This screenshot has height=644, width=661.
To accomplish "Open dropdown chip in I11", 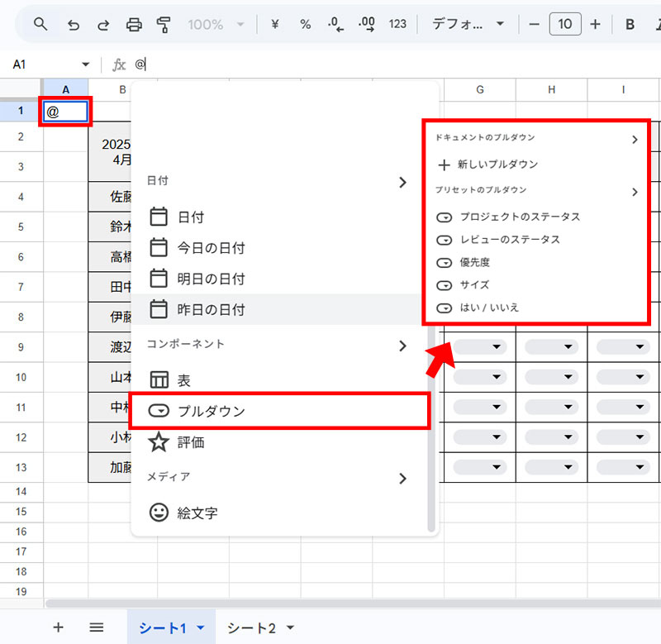I will [x=623, y=407].
